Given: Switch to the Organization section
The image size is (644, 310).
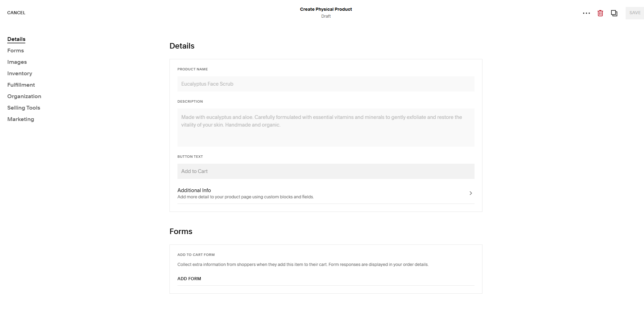Looking at the screenshot, I should coord(24,96).
